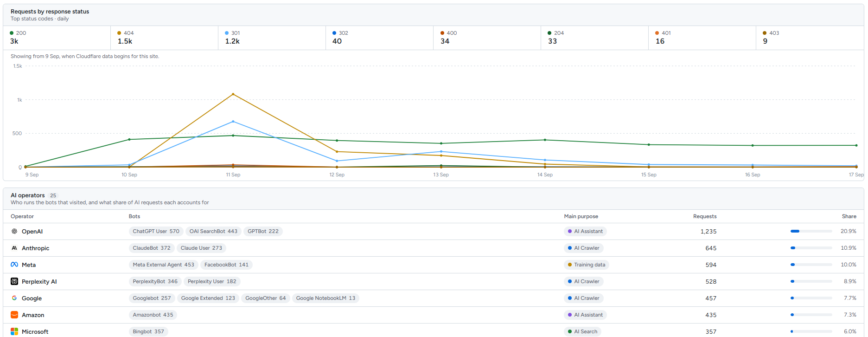Click the Meta logo icon

tap(14, 265)
